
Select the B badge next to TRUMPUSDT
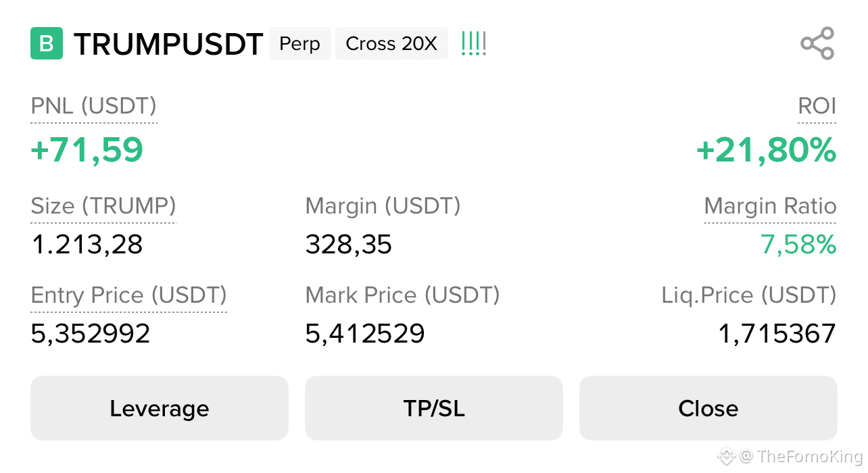(x=47, y=43)
